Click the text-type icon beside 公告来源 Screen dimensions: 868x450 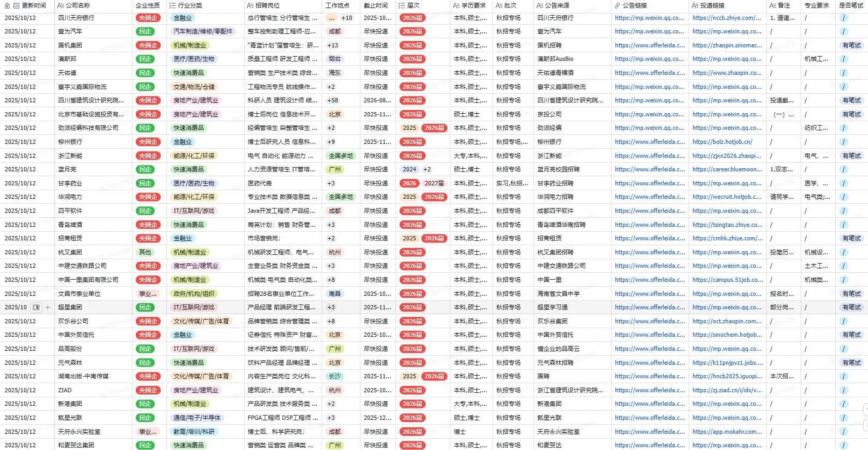540,5
